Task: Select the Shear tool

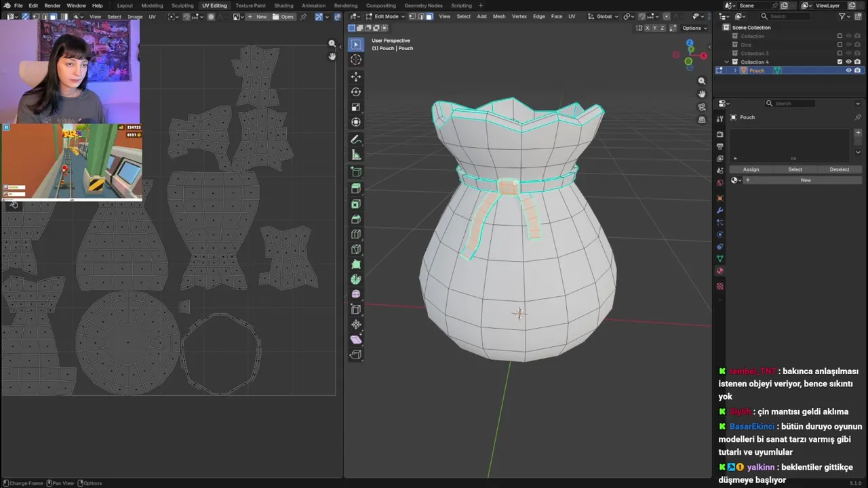Action: click(356, 340)
